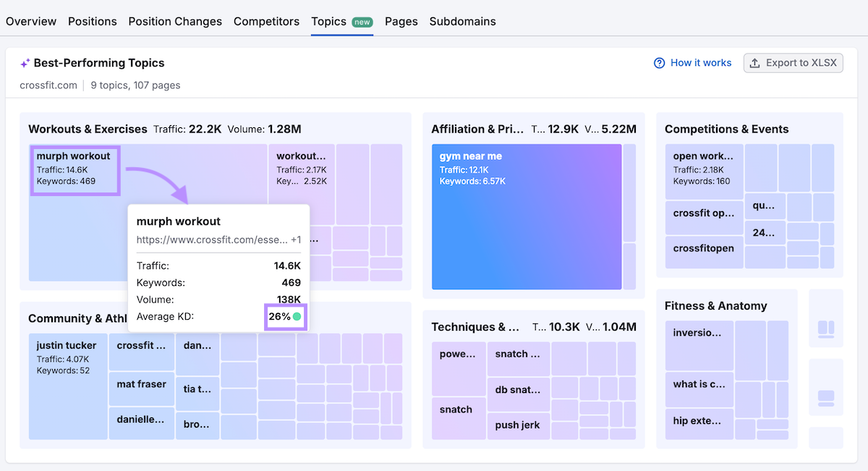Select the Pages tab
The height and width of the screenshot is (471, 868).
point(401,22)
